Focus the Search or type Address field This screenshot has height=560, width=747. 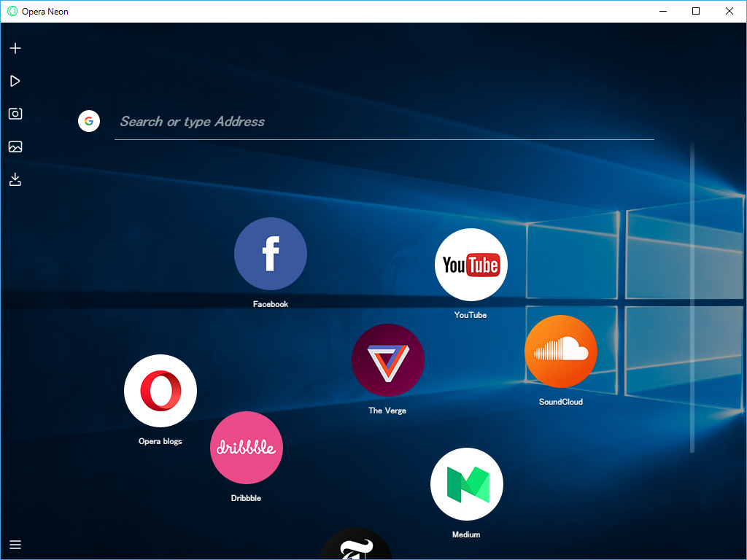point(383,122)
